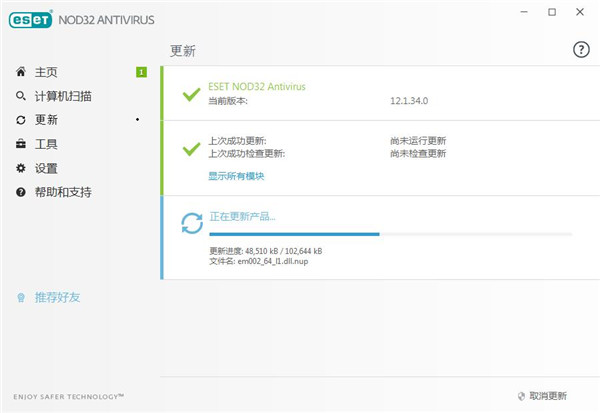Click the gear icon beside 设置
This screenshot has width=600, height=413.
[21, 168]
